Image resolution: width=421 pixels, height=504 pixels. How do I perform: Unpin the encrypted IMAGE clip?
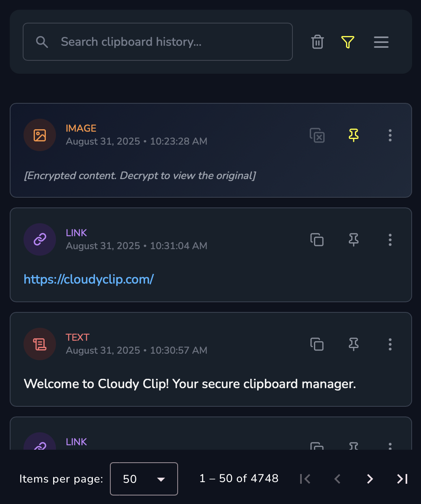click(354, 135)
